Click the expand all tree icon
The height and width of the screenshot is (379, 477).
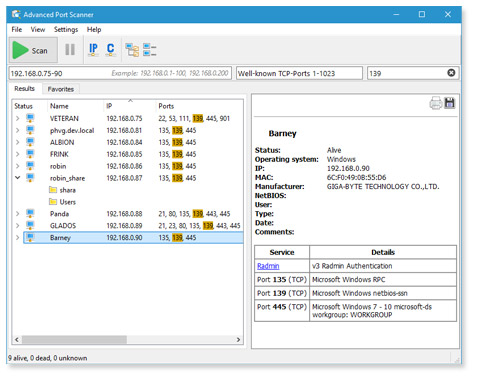(x=132, y=50)
